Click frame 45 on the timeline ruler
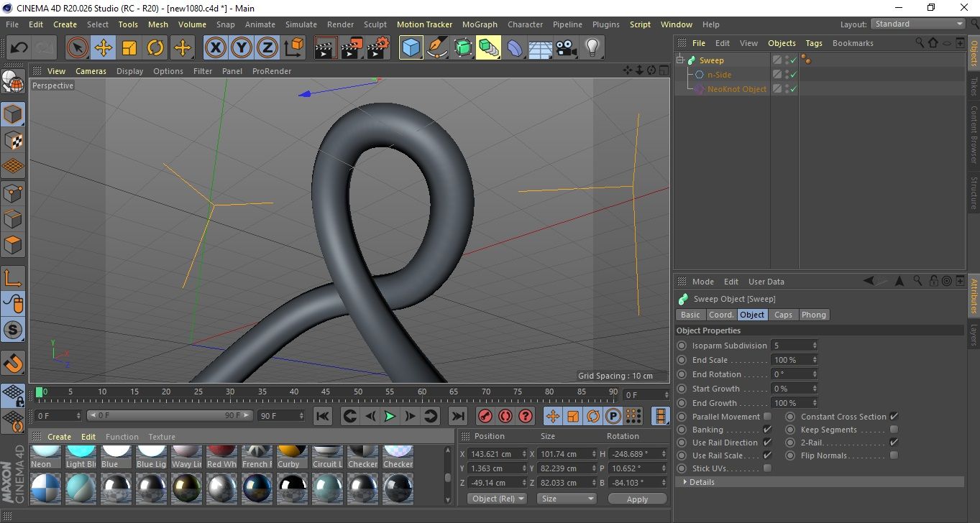980x523 pixels. pos(326,392)
